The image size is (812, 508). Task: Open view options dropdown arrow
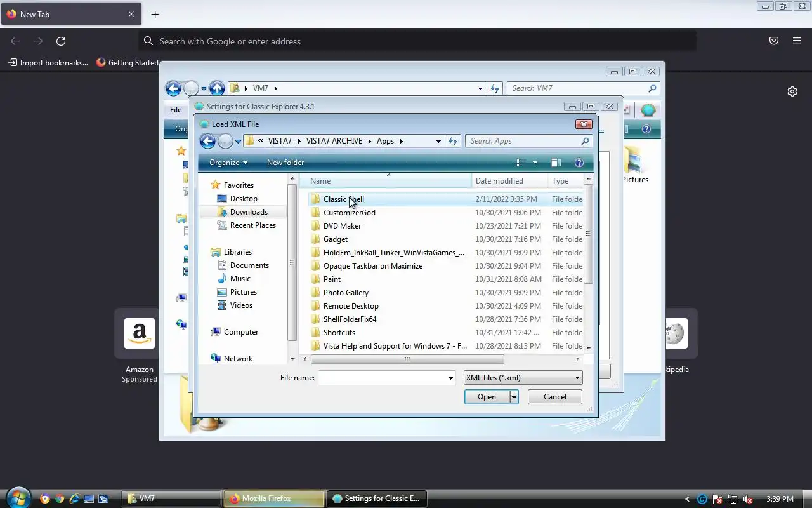pos(535,163)
